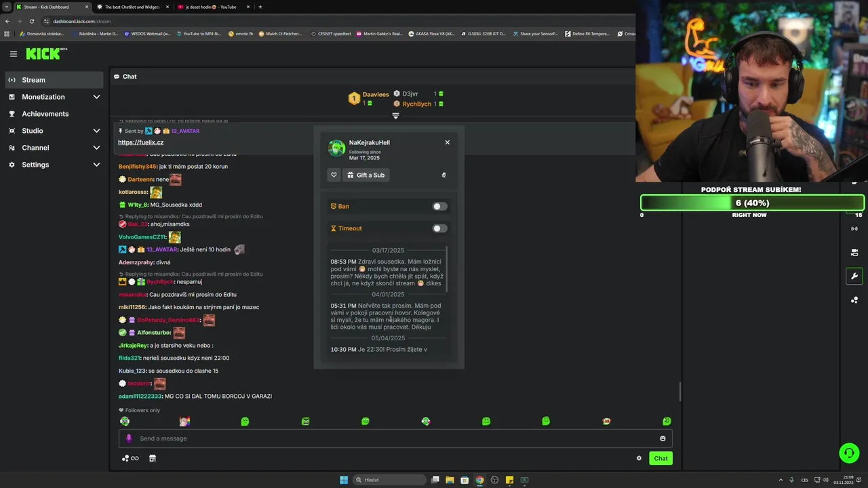Toggle the Timeout switch
The image size is (868, 488).
click(440, 228)
